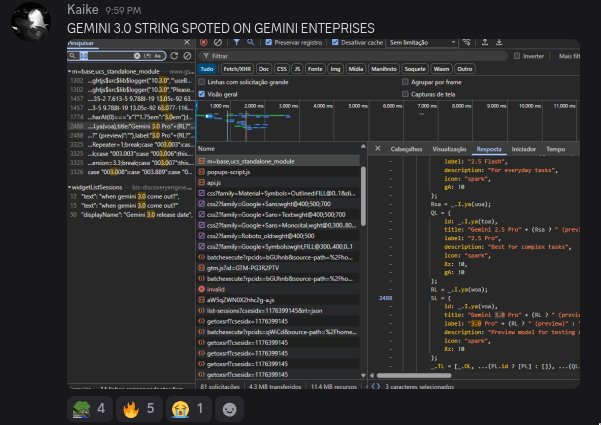This screenshot has height=425, width=601.
Task: Filter requests by Img type
Action: click(x=335, y=69)
